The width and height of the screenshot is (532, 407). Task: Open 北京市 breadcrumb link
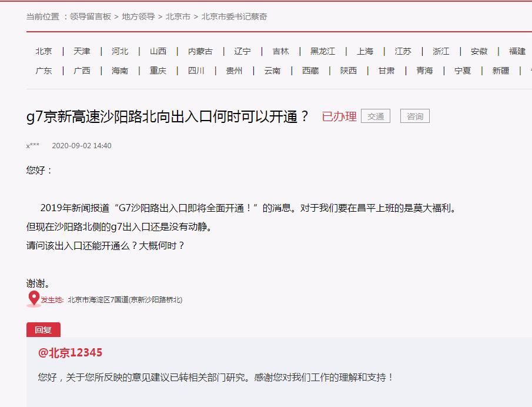tap(178, 16)
